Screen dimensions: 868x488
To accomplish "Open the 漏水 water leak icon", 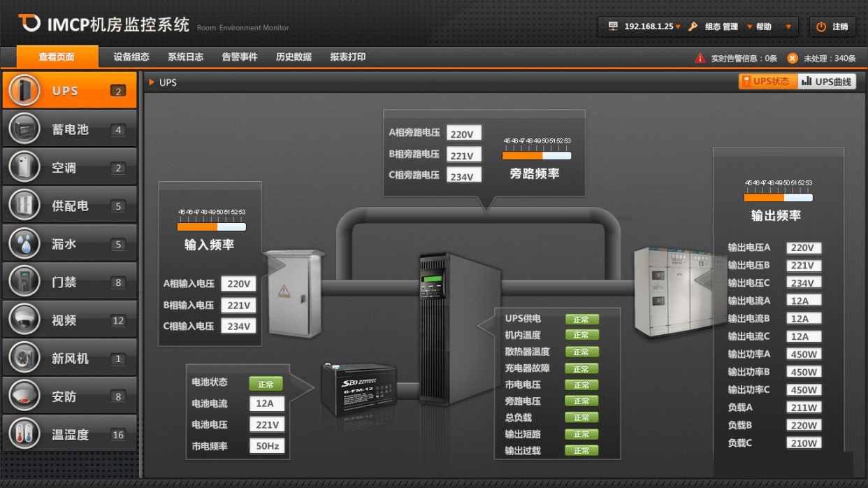I will click(x=24, y=244).
